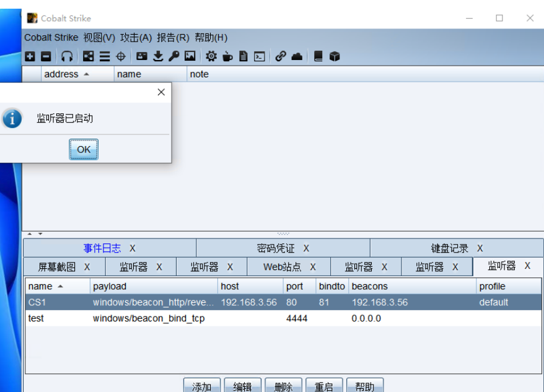544x392 pixels.
Task: Close the 监听器已启动 message dialog
Action: click(161, 92)
